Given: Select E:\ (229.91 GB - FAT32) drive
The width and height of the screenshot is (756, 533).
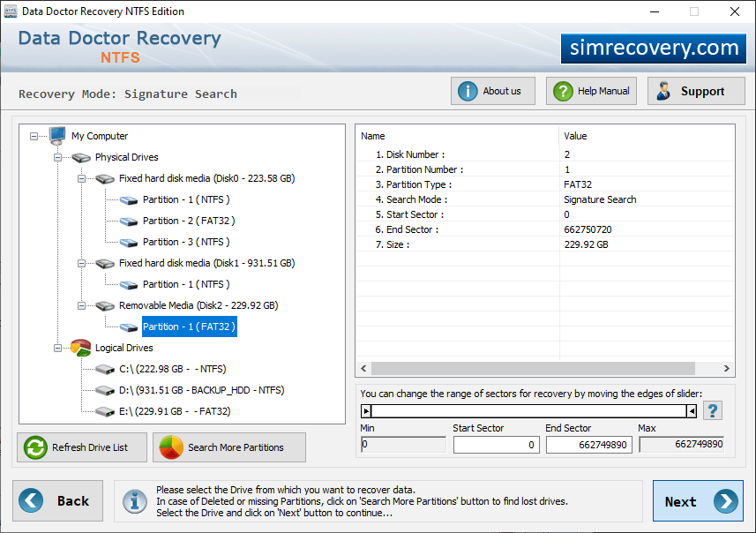Looking at the screenshot, I should point(175,411).
